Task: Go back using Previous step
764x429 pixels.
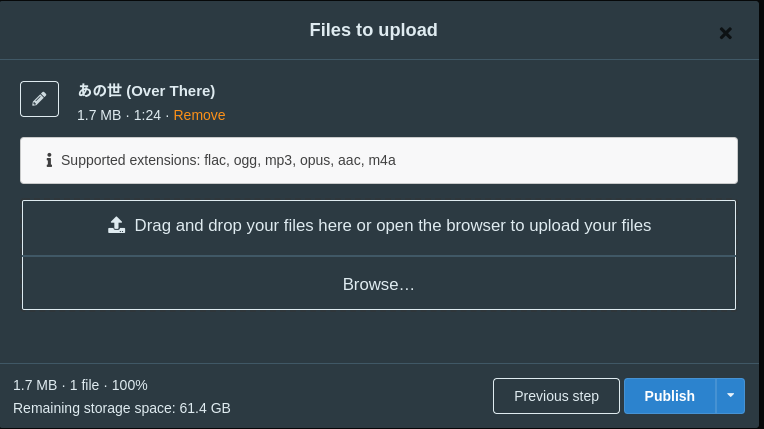Action: click(556, 396)
